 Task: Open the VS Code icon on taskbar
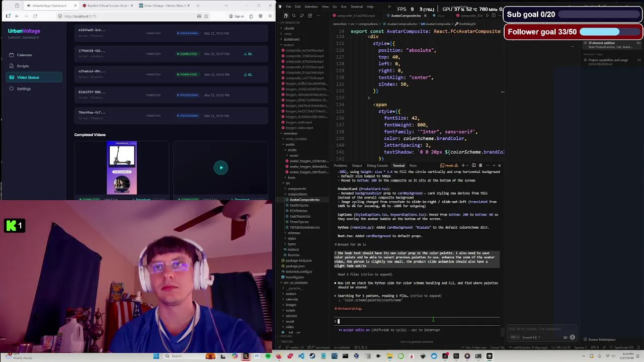pyautogui.click(x=301, y=356)
